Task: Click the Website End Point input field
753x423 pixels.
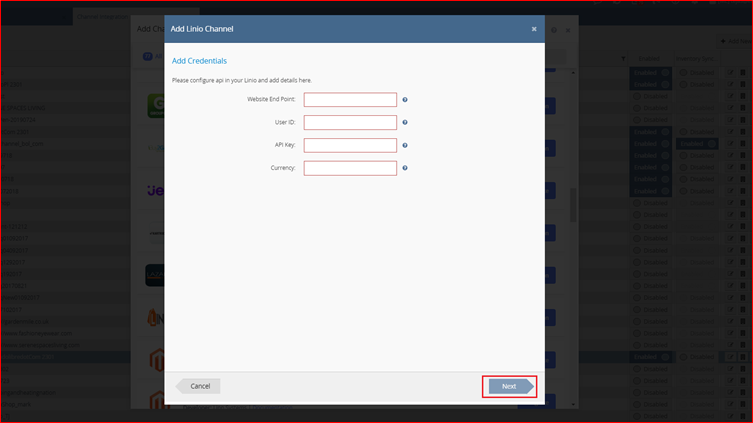Action: coord(350,99)
